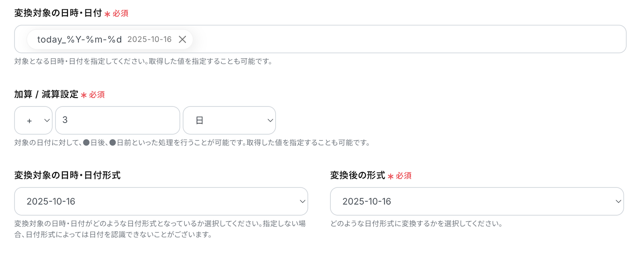
Task: Click the 変換対象の日時・日付 field label
Action: [58, 13]
